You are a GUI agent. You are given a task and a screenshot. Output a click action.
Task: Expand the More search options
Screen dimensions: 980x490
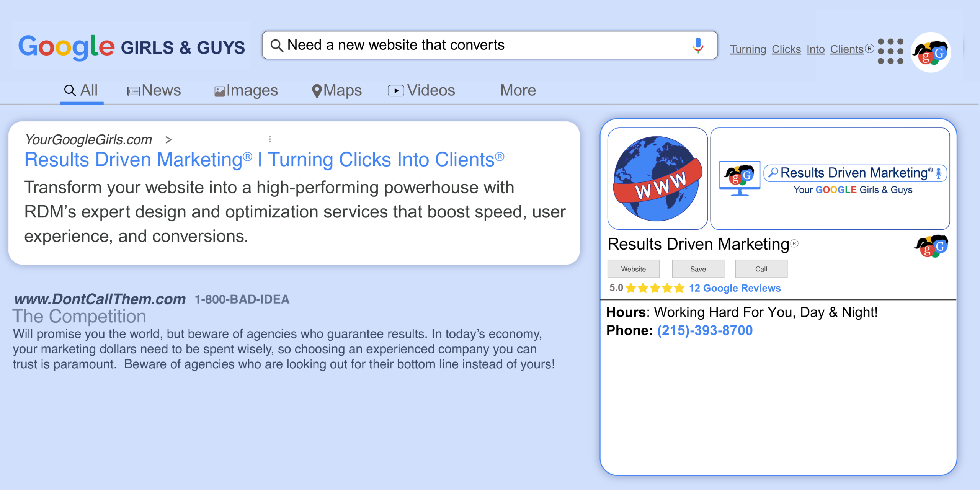(518, 90)
